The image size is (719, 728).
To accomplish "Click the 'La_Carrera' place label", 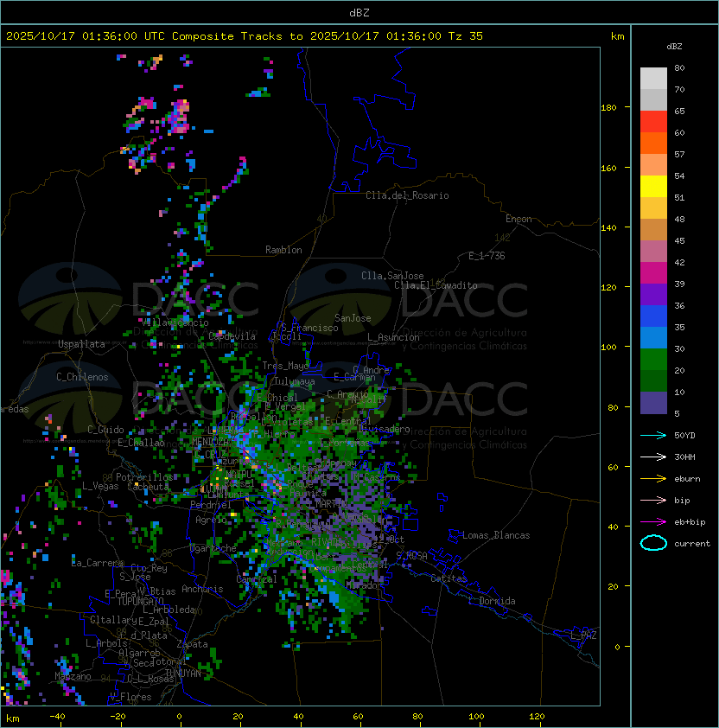I will 98,563.
